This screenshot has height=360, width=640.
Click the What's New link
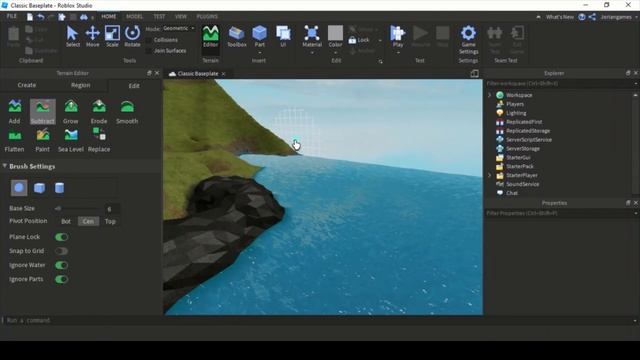[x=560, y=17]
